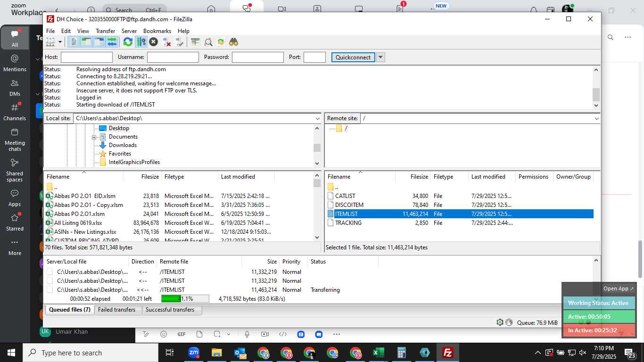644x362 pixels.
Task: Sort remote files by Filesize column header
Action: (413, 177)
